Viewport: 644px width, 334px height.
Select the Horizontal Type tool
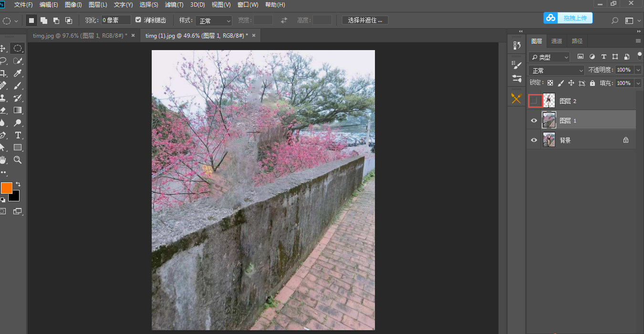coord(18,135)
